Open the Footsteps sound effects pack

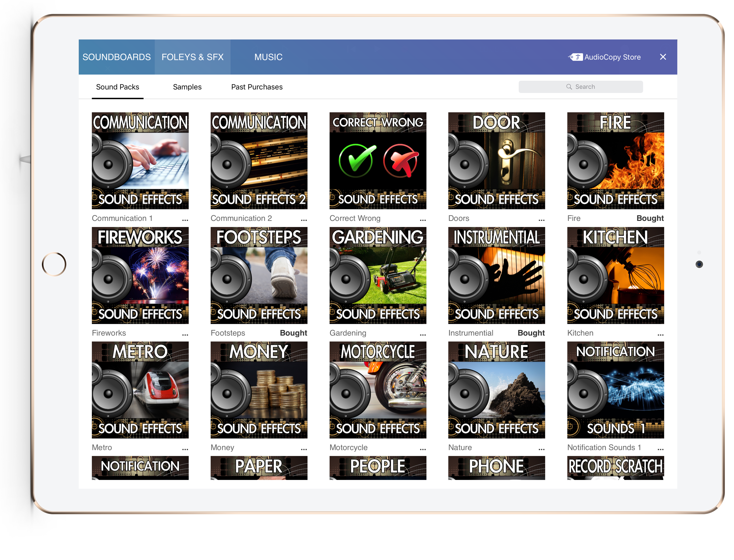pos(259,275)
